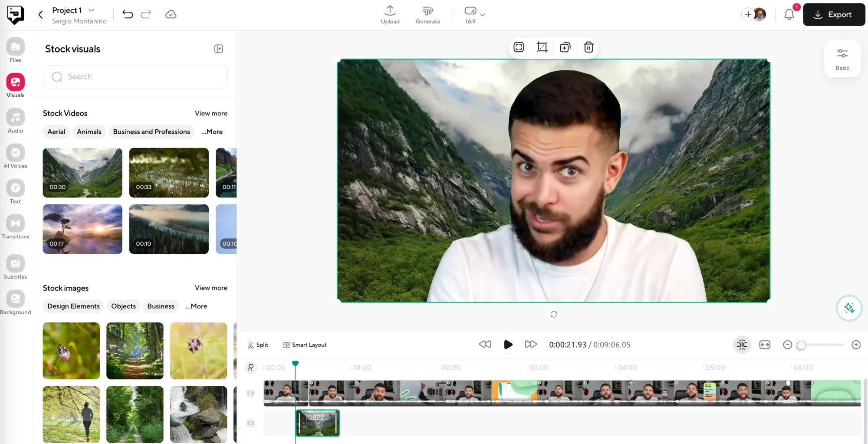Duplicate the selected clip using the copy icon
The width and height of the screenshot is (868, 444).
(565, 47)
